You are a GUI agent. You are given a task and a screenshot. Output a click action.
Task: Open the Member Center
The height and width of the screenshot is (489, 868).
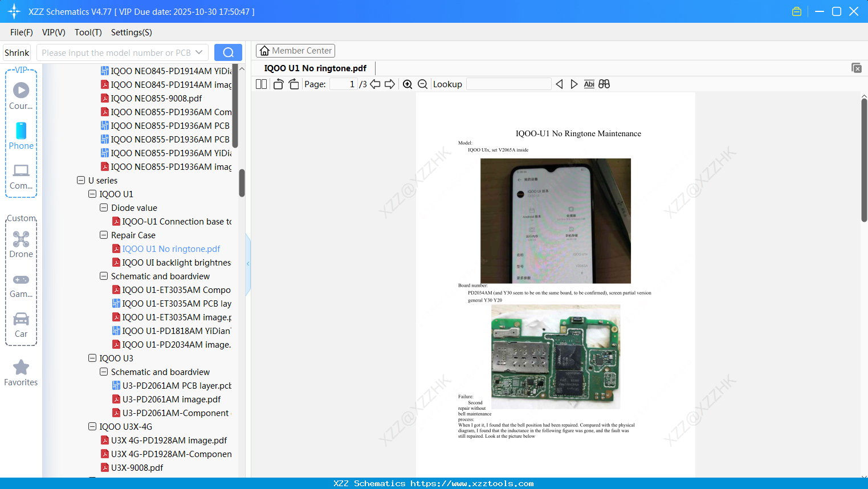[295, 51]
